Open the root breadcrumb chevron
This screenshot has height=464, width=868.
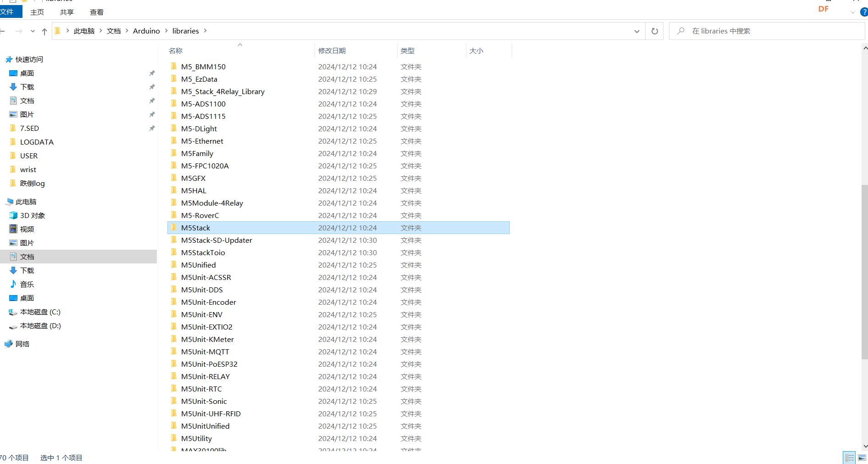pyautogui.click(x=67, y=31)
